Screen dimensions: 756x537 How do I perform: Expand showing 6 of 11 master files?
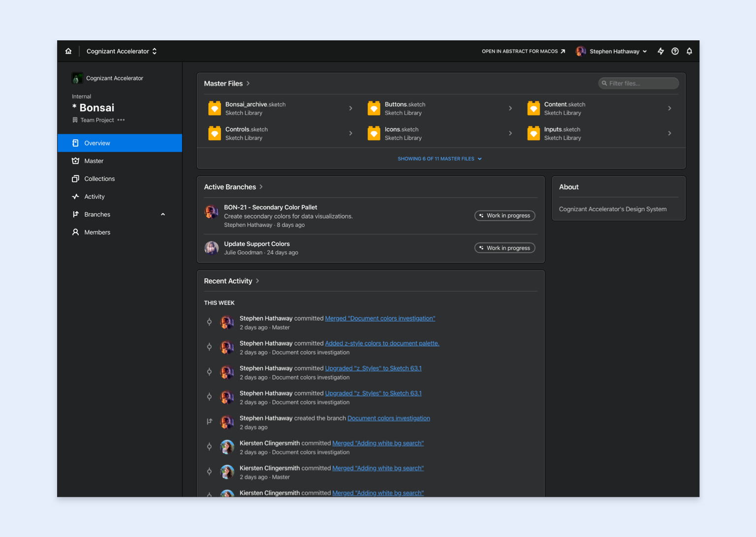[440, 159]
